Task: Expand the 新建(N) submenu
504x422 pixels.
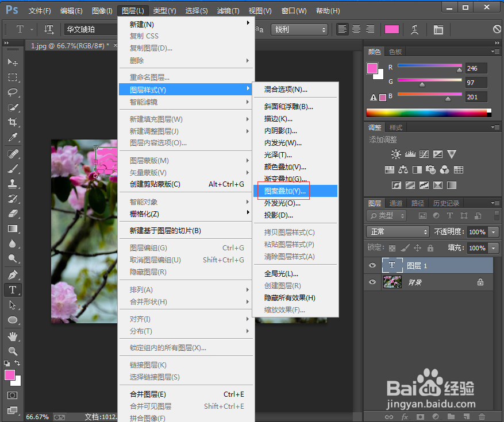Action: [186, 25]
